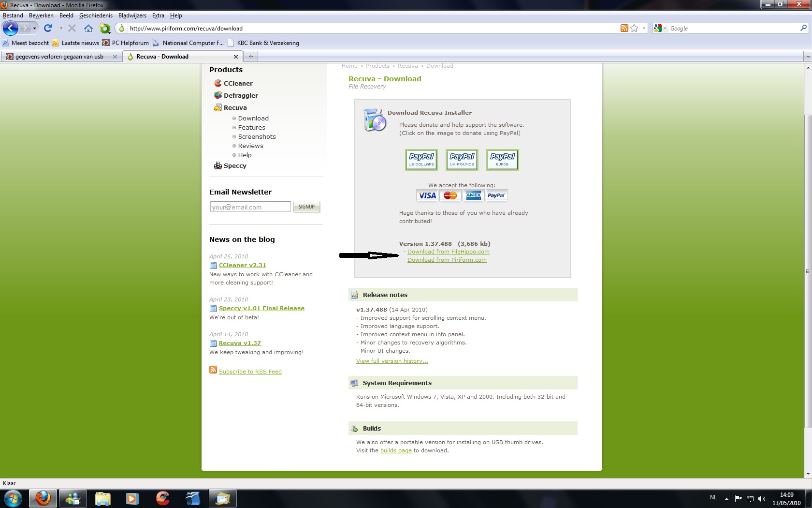Open the Bewerken menu
Viewport: 812px width, 508px height.
coord(41,15)
